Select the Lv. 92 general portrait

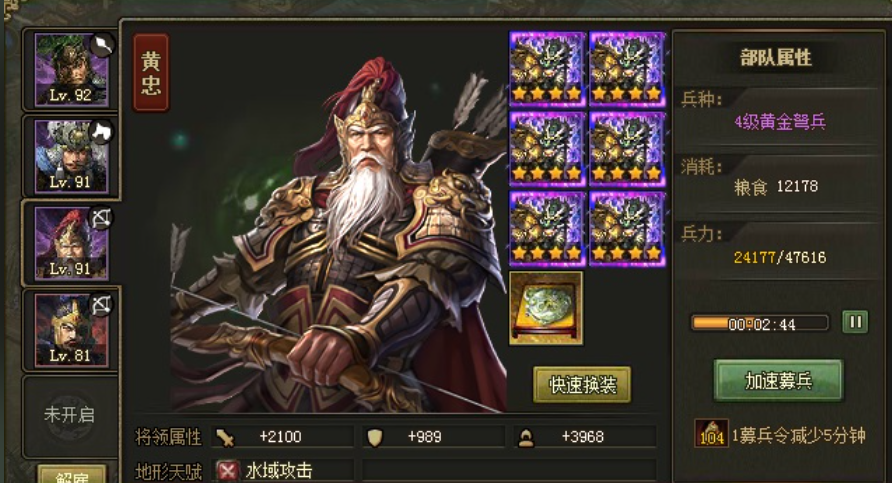tap(71, 69)
